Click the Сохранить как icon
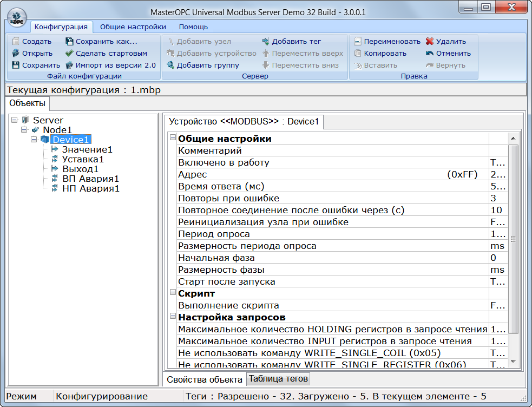 69,41
